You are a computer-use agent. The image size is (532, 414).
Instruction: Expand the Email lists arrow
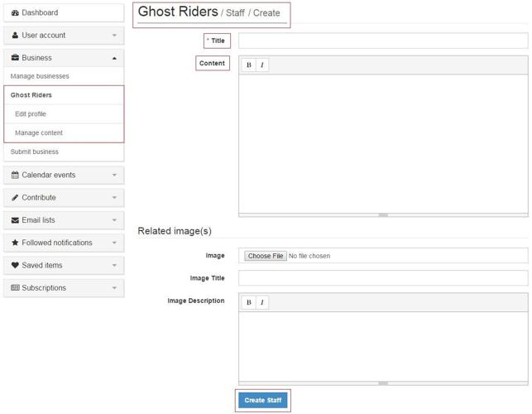point(114,220)
